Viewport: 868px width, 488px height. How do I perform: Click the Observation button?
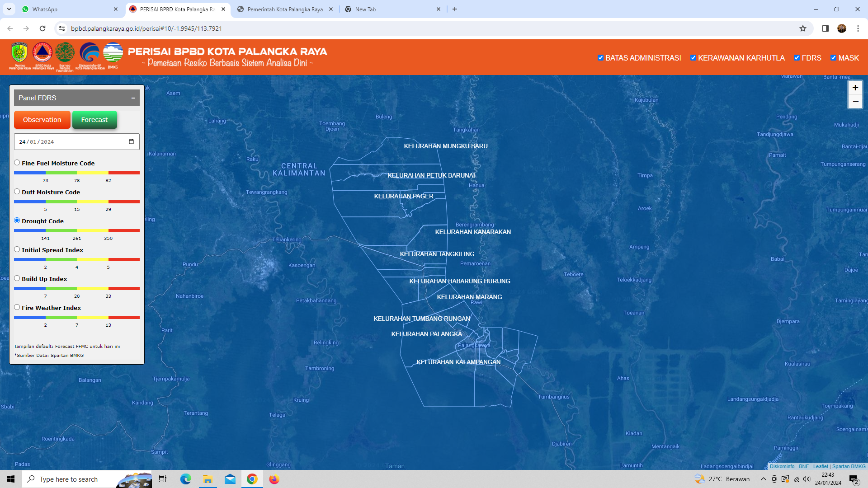coord(42,120)
